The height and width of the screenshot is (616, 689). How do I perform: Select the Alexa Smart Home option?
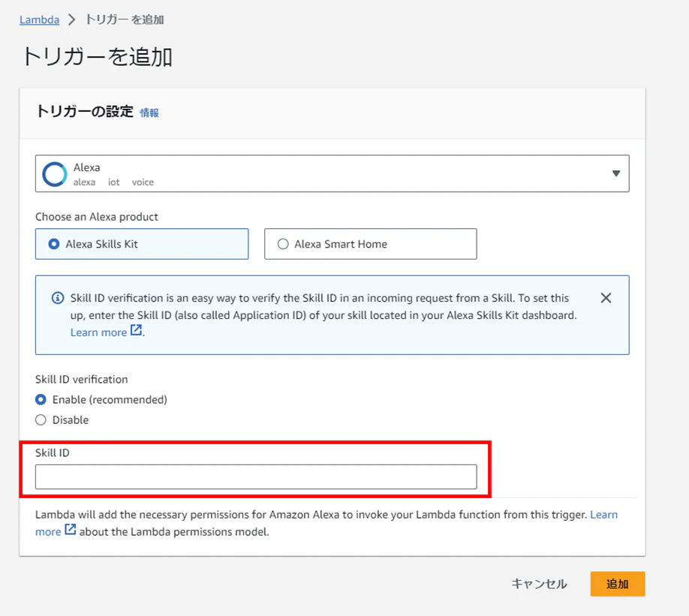click(371, 244)
